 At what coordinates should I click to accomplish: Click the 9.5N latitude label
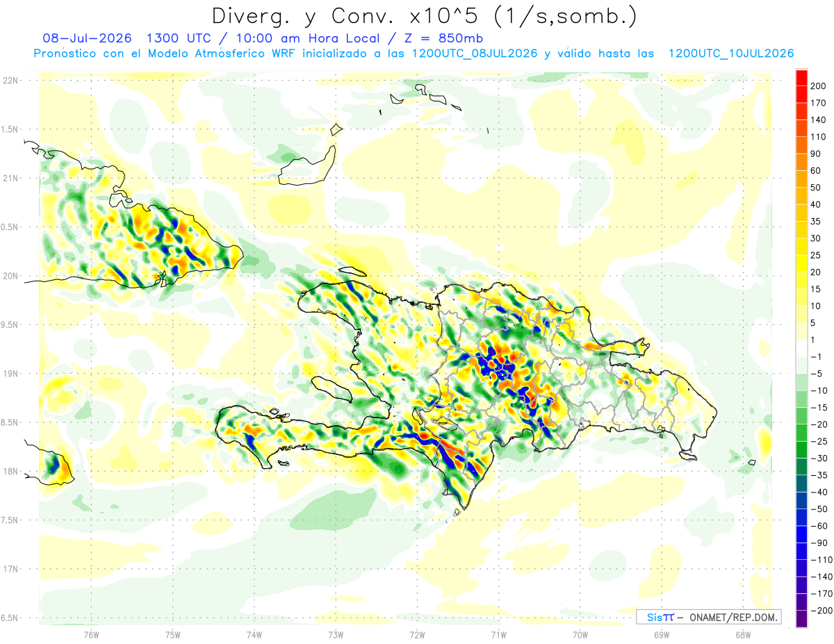10,324
